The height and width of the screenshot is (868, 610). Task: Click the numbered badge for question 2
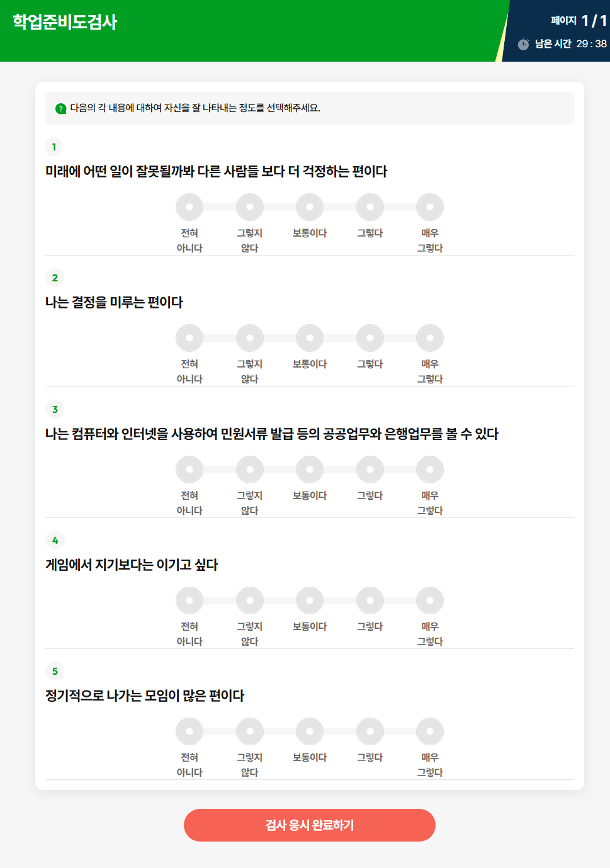[55, 278]
